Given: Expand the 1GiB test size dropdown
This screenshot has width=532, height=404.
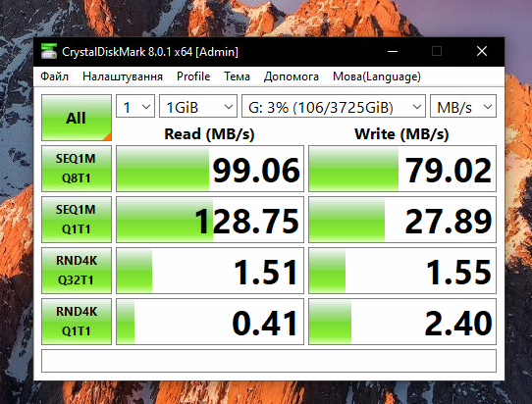Looking at the screenshot, I should [x=198, y=106].
